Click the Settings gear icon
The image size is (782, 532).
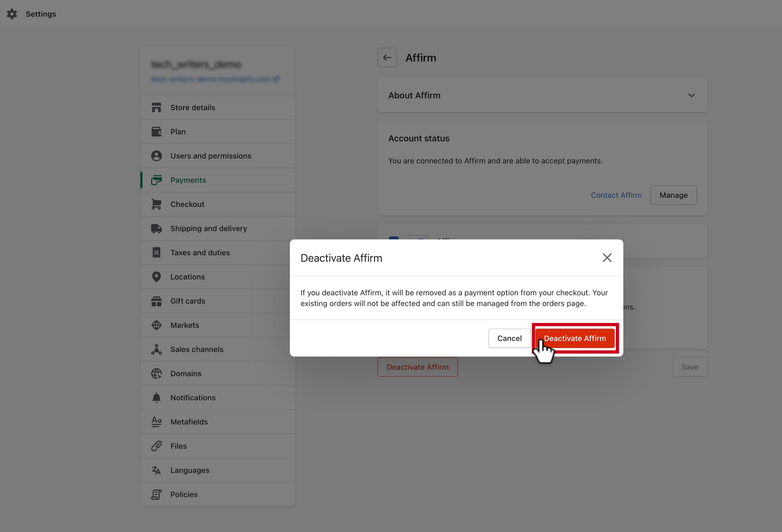tap(12, 14)
